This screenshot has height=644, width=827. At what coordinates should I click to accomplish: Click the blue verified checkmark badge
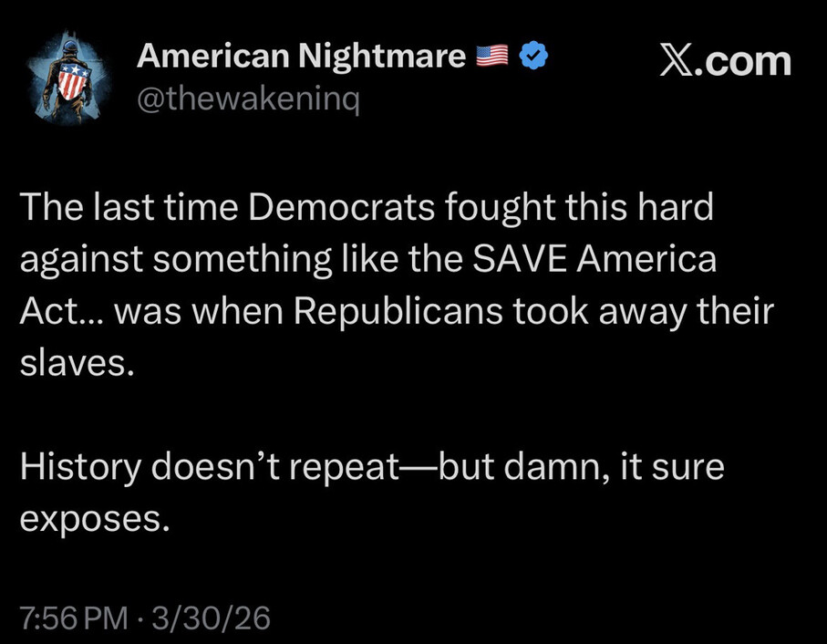(533, 57)
